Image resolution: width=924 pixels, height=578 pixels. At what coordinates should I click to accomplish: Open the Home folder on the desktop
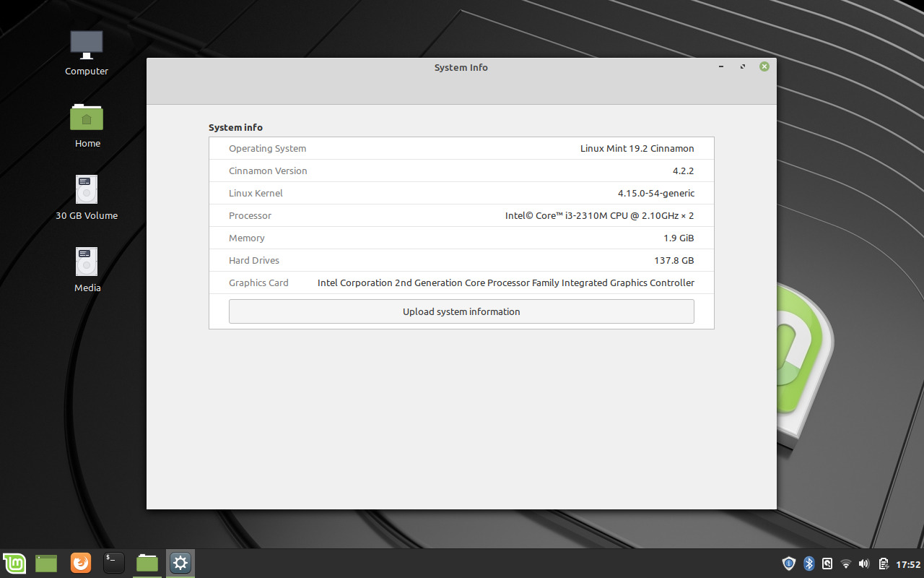pyautogui.click(x=87, y=123)
